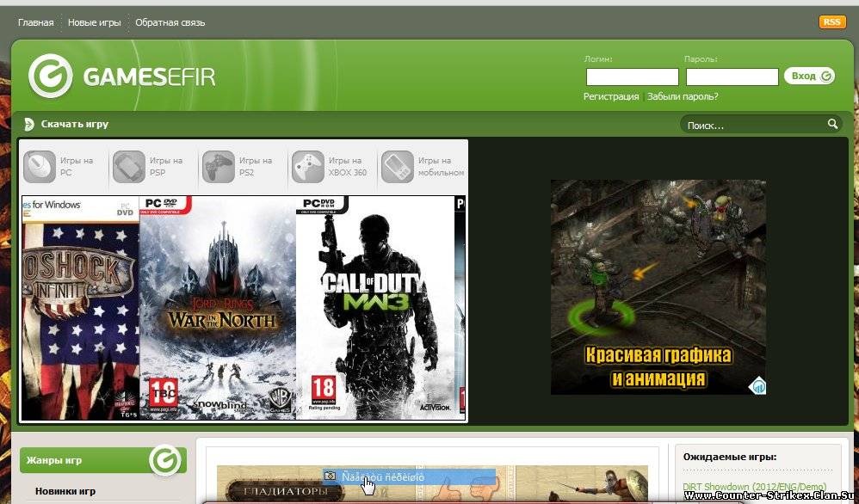Open the BioShock Infinite cover
This screenshot has height=504, width=859.
pos(81,308)
